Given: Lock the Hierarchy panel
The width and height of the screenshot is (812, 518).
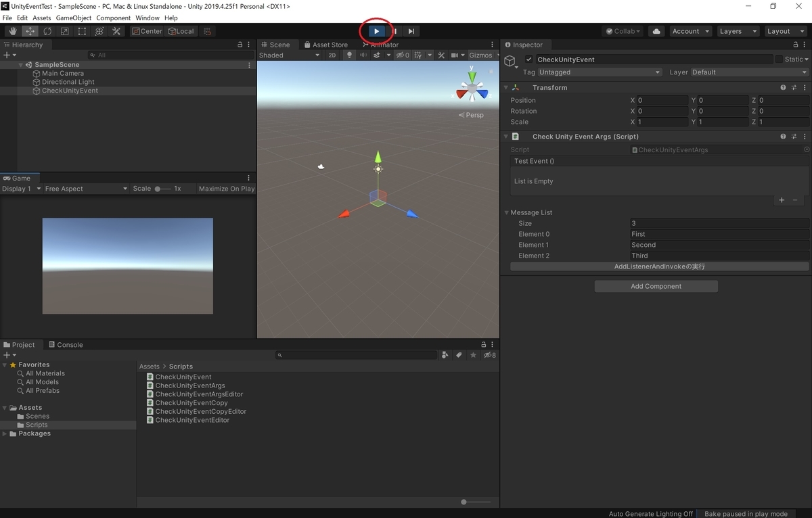Looking at the screenshot, I should pos(240,45).
